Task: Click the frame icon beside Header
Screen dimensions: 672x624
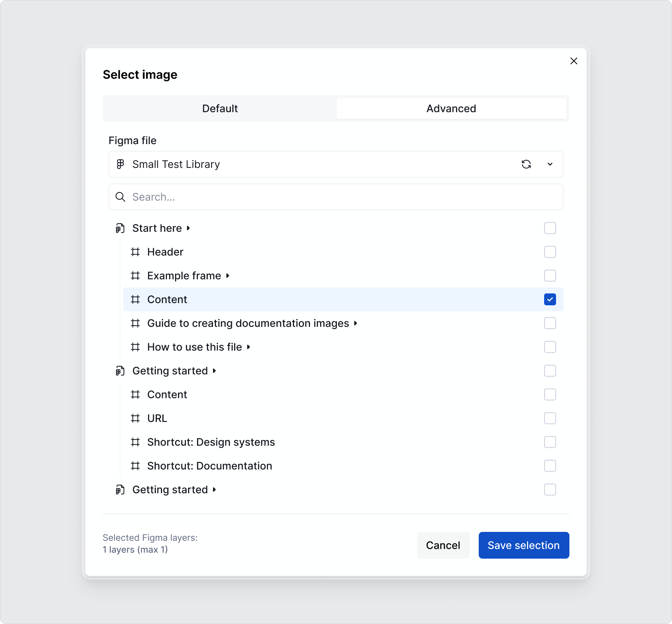Action: [136, 252]
